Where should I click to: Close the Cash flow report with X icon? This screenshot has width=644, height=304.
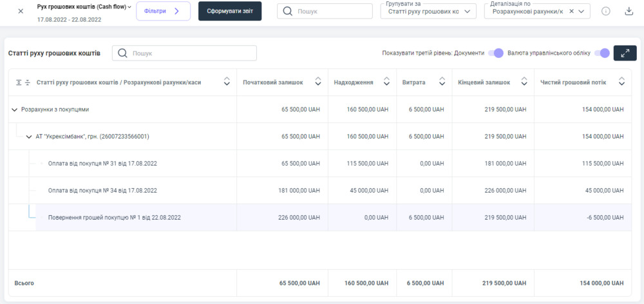pos(21,12)
